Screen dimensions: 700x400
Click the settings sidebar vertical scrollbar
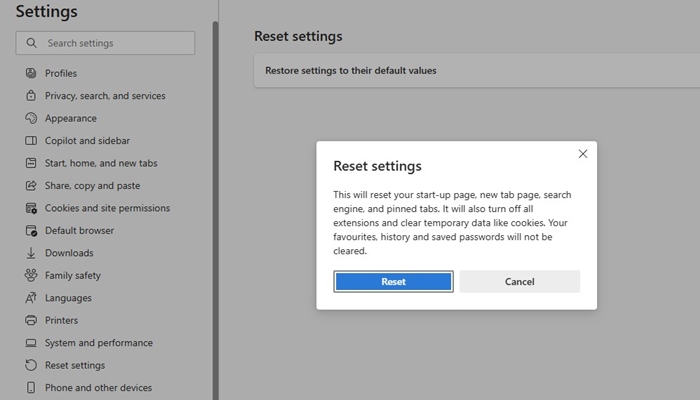pos(215,200)
